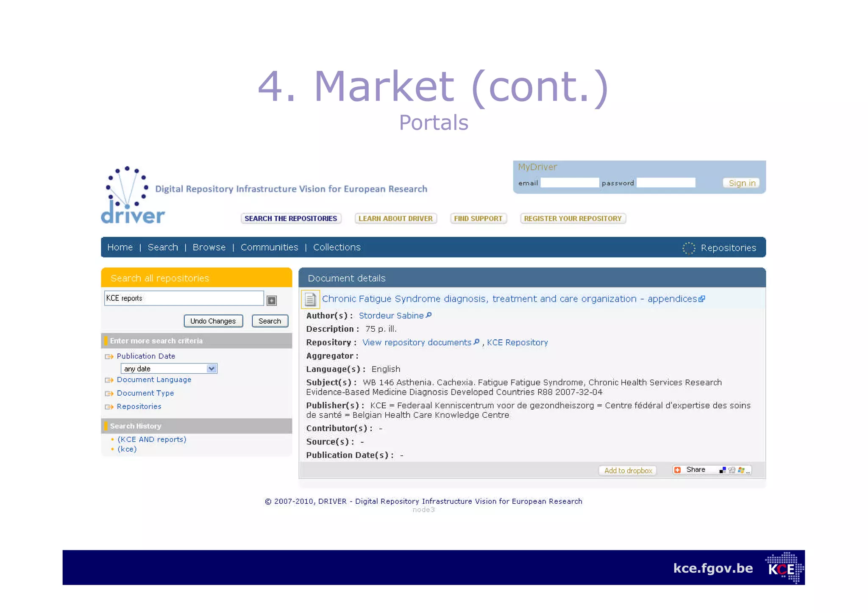This screenshot has height=613, width=868.
Task: Expand the Publication Date arrow icon
Action: (x=109, y=356)
